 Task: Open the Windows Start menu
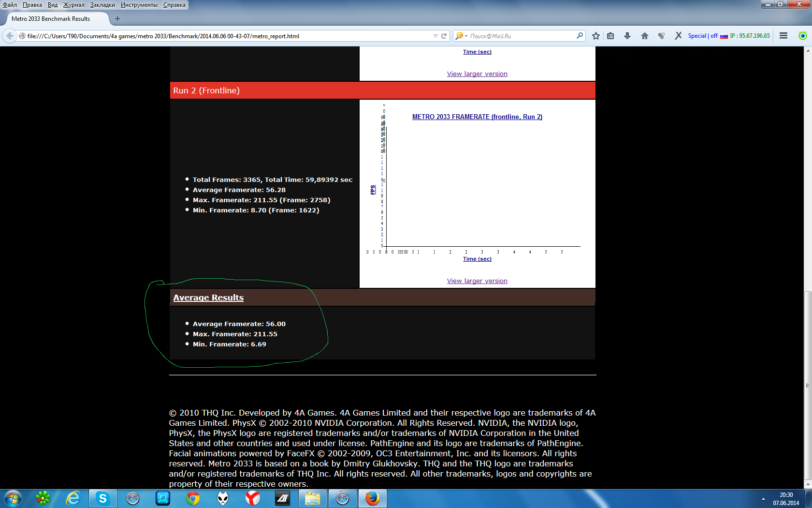pyautogui.click(x=13, y=498)
